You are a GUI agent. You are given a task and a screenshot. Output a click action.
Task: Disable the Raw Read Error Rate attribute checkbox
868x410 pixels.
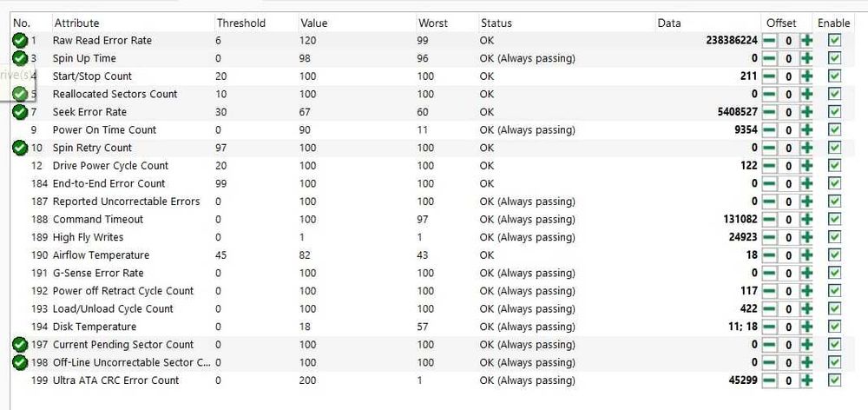click(x=834, y=40)
